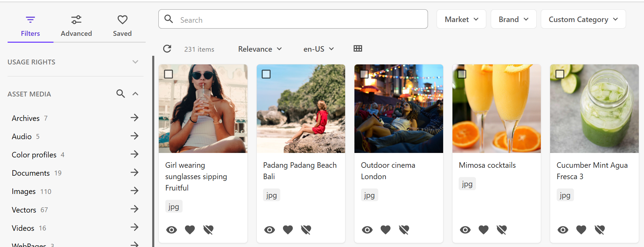Favorite the Mimosa cocktails asset
Viewport: 644px width, 247px height.
tap(484, 229)
